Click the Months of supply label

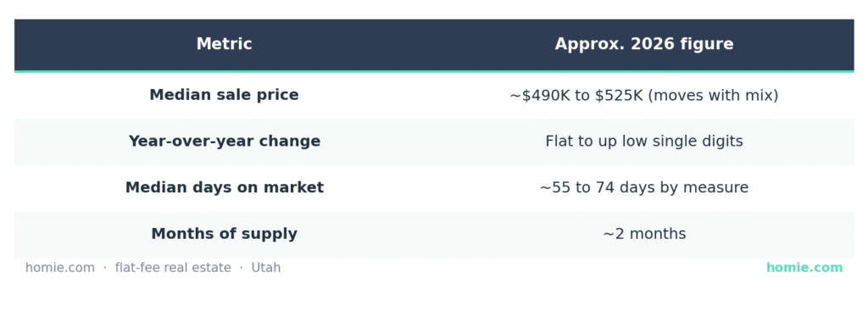(x=224, y=234)
